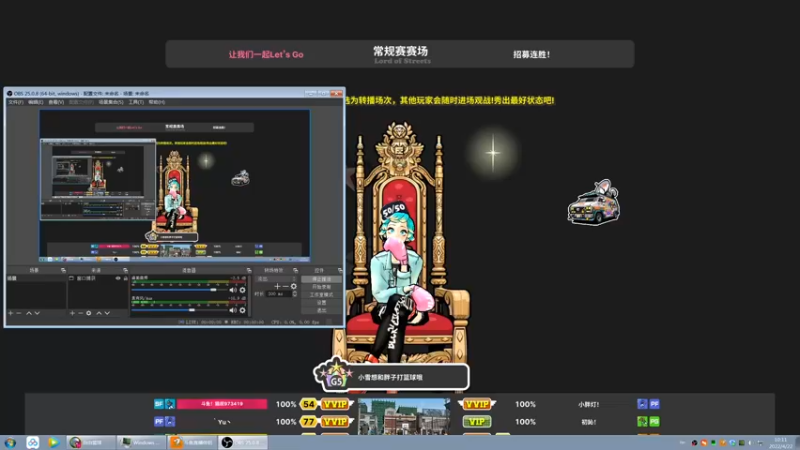Click the G5 star rank badge
This screenshot has width=800, height=450.
[335, 375]
